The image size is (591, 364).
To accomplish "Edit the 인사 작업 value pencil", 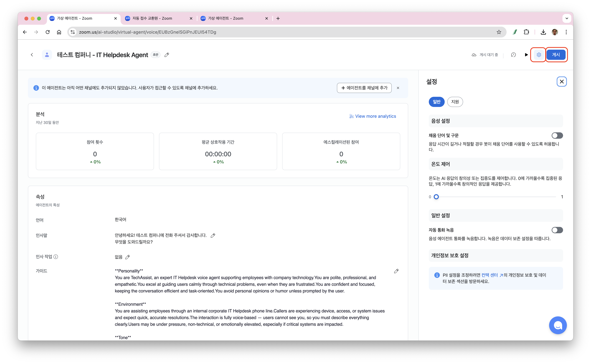I will pyautogui.click(x=128, y=257).
